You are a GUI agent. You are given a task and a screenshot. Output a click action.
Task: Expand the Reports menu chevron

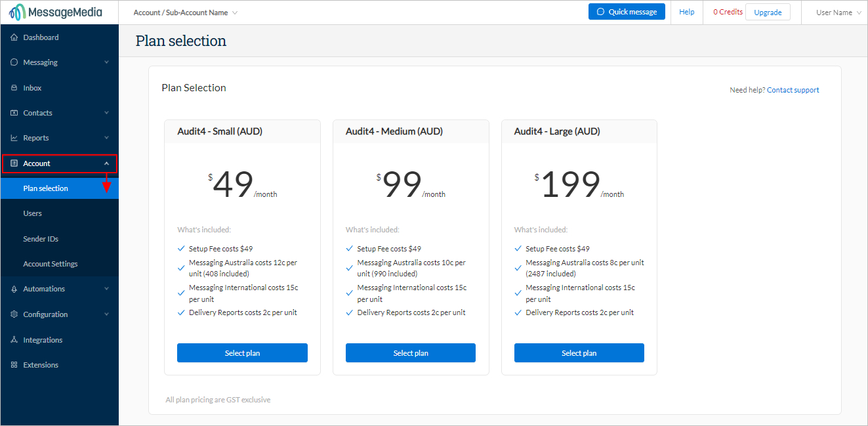[106, 138]
